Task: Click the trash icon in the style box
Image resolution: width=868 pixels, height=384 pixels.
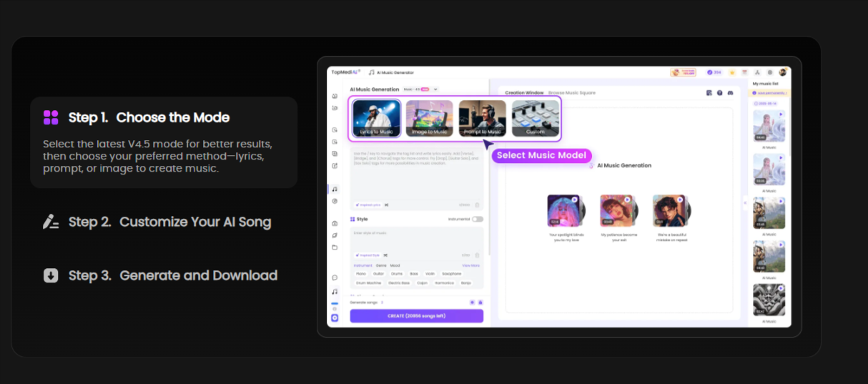Action: (x=477, y=255)
